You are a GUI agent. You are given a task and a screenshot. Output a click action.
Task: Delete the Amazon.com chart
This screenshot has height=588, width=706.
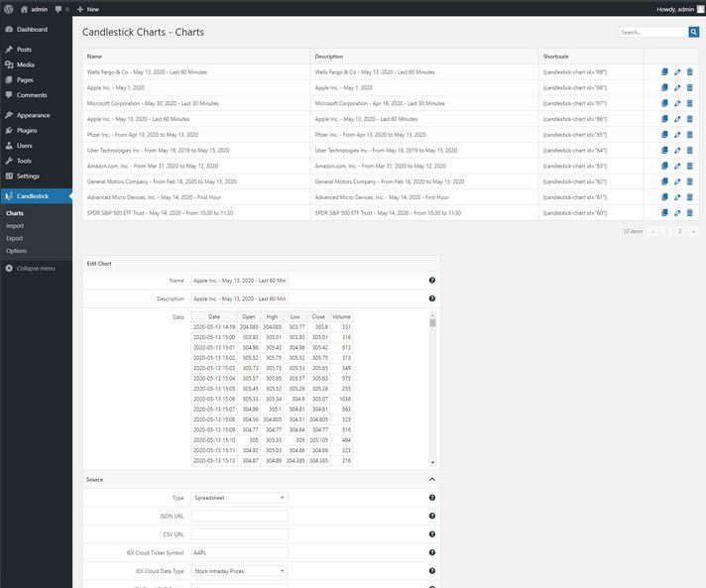(690, 166)
